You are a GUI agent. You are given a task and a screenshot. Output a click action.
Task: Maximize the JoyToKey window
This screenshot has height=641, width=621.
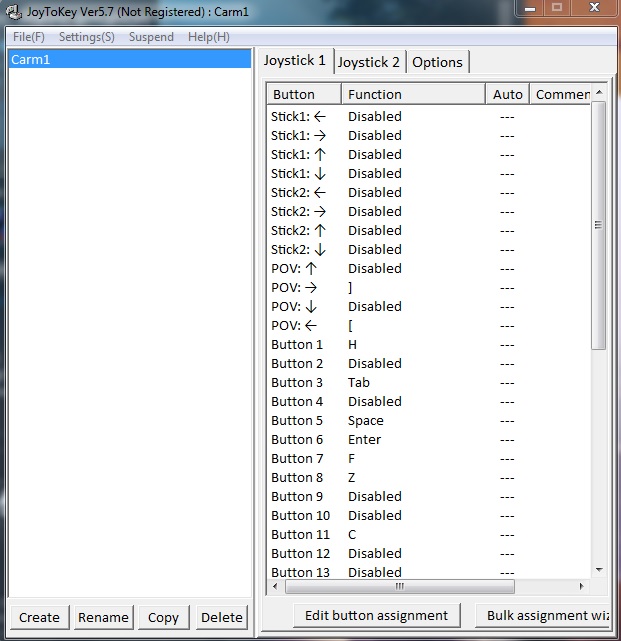(x=557, y=8)
